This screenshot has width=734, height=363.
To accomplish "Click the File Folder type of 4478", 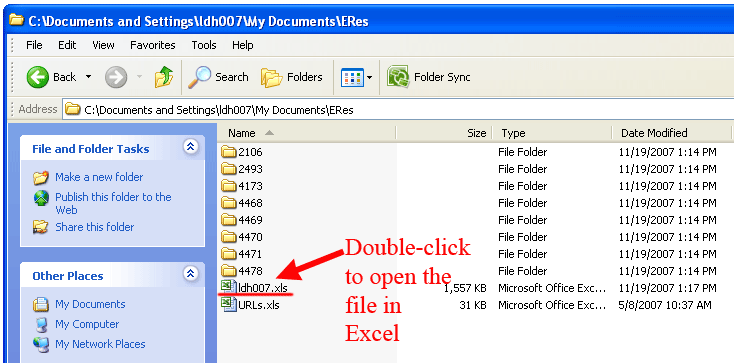I will click(522, 271).
